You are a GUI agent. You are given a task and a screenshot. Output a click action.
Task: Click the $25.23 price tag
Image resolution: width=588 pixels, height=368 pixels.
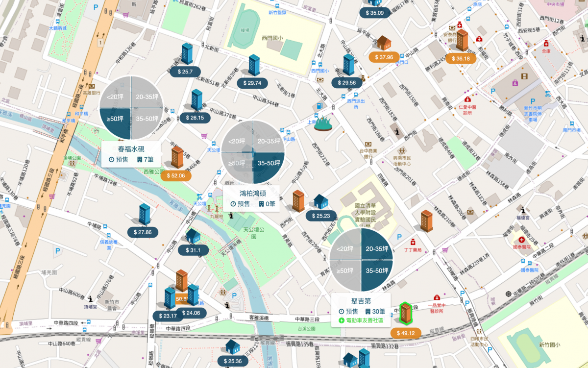(x=320, y=216)
